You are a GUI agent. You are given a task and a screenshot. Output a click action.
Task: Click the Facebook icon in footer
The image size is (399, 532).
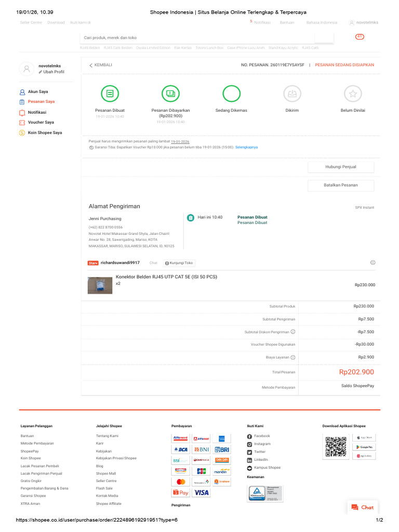click(x=249, y=436)
